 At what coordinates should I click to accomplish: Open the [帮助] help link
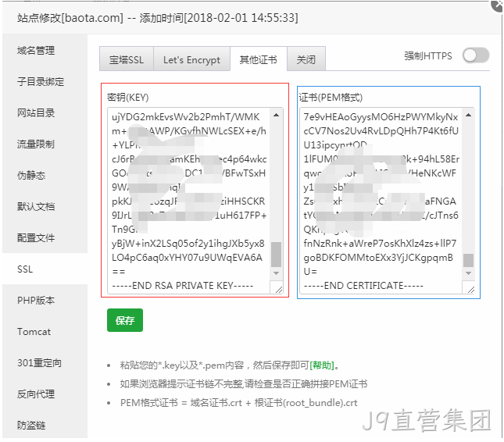point(322,365)
